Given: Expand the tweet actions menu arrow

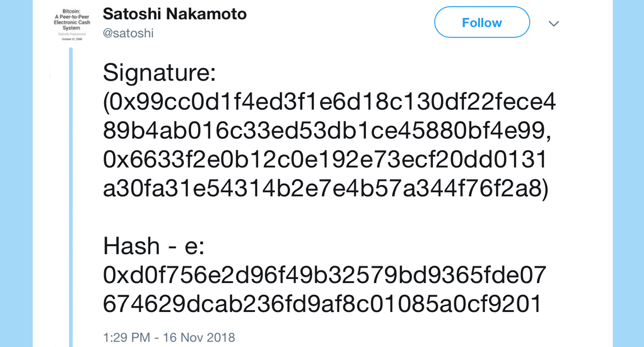Looking at the screenshot, I should click(554, 23).
